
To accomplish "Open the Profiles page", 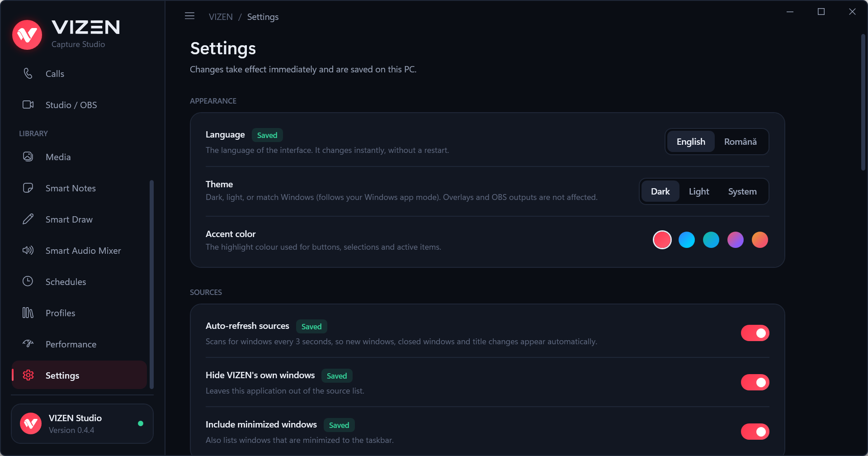I will [x=79, y=313].
